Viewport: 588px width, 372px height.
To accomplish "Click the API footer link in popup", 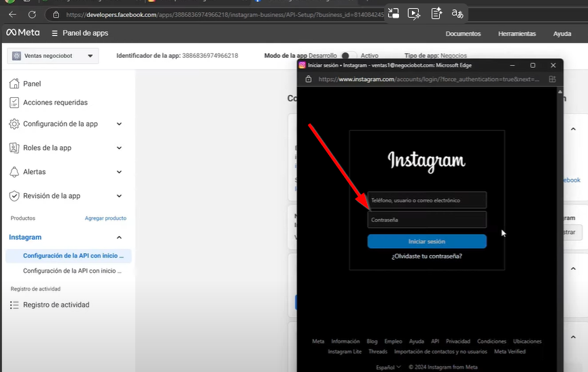I will pyautogui.click(x=435, y=341).
